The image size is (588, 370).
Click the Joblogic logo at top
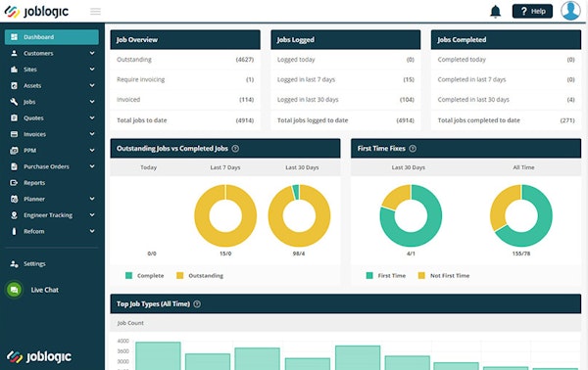coord(36,12)
